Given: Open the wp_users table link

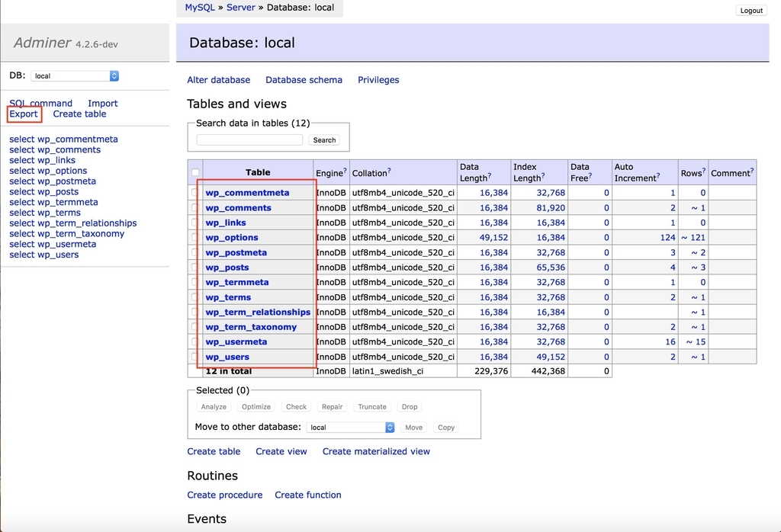Looking at the screenshot, I should tap(227, 357).
